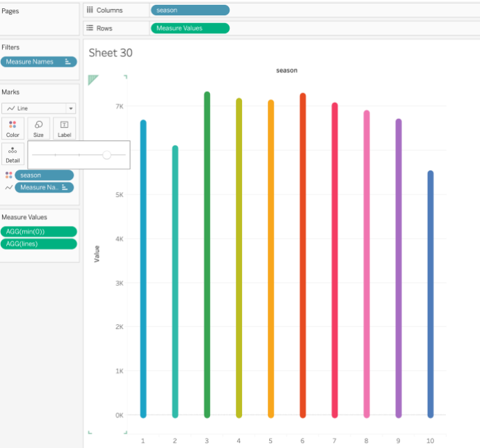Click the Sheet 30 title
Viewport: 480px width, 448px height.
[111, 53]
